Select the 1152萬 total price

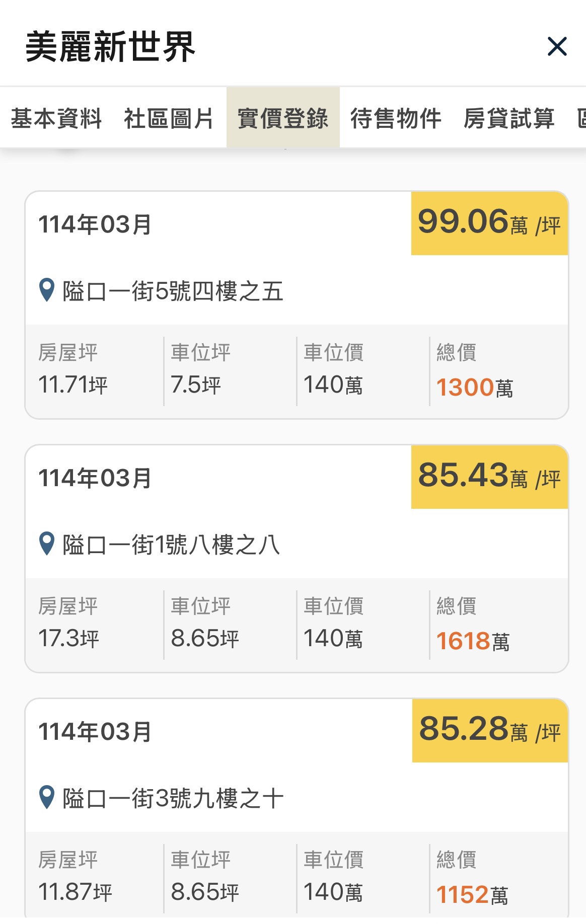click(x=472, y=895)
